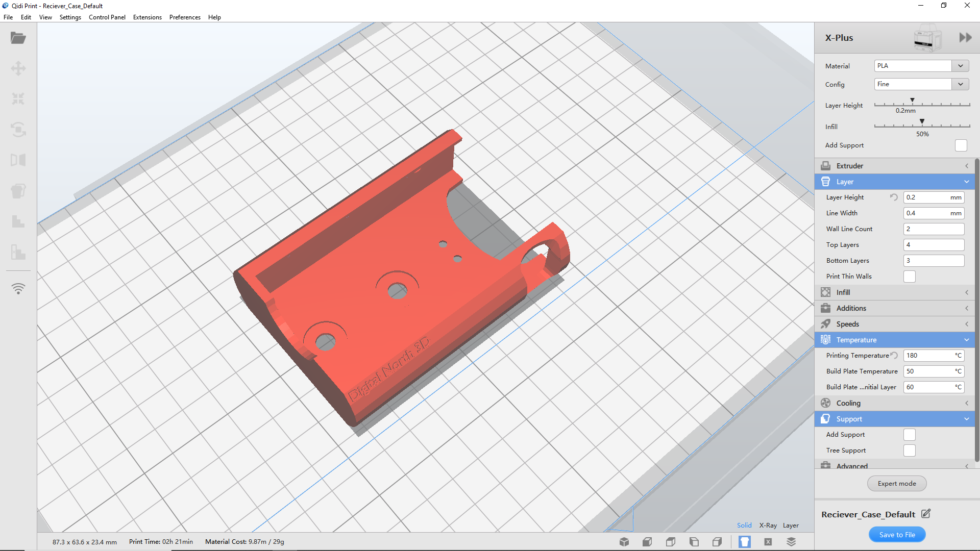Open file with the folder icon
Image resolution: width=980 pixels, height=551 pixels.
click(18, 38)
